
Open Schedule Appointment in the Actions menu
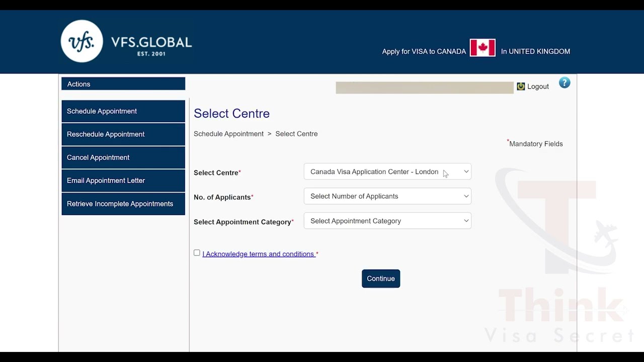coord(123,111)
